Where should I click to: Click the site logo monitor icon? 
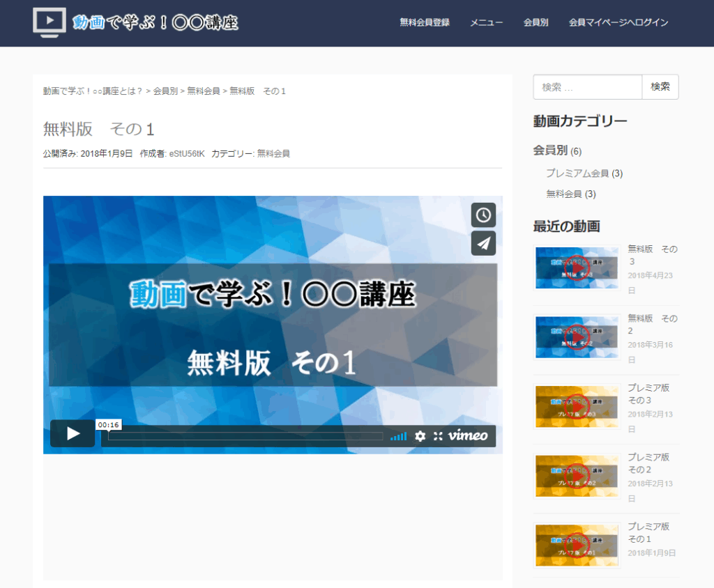click(x=50, y=22)
